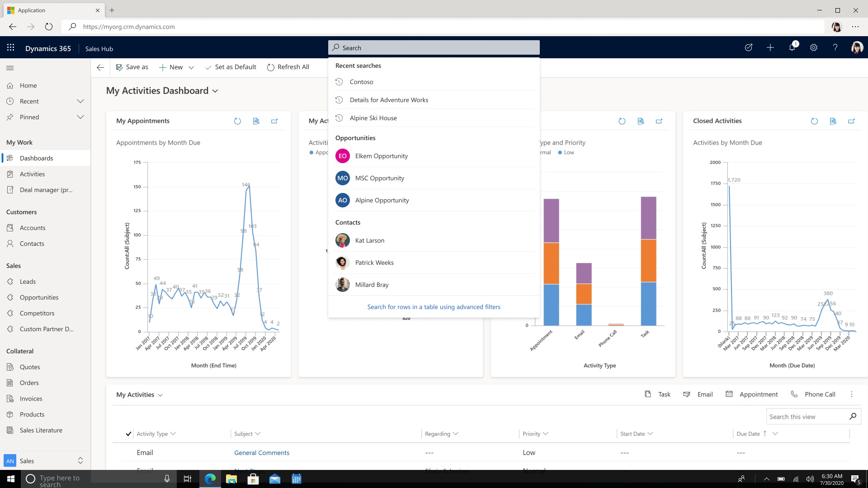The width and height of the screenshot is (868, 488).
Task: Click the expand/pop-out icon on My Appointments
Action: (274, 121)
